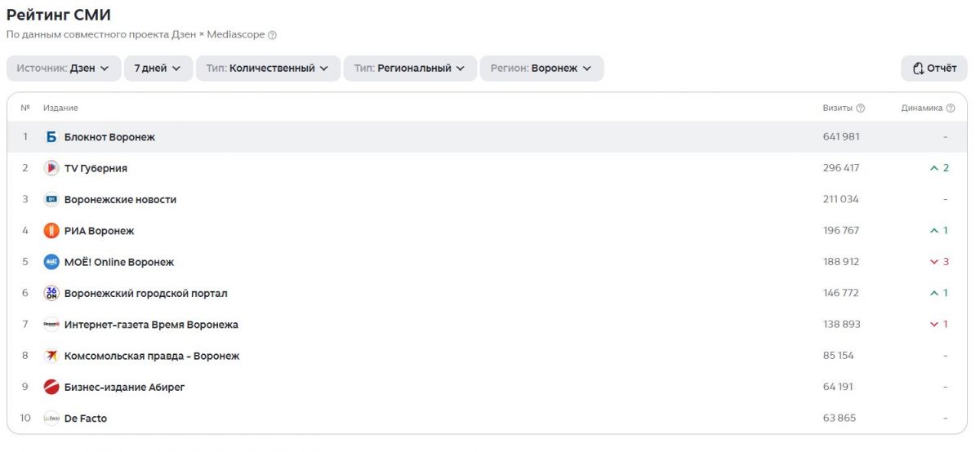Select Бизнес-издание Абирег name
The height and width of the screenshot is (452, 980).
(x=125, y=387)
